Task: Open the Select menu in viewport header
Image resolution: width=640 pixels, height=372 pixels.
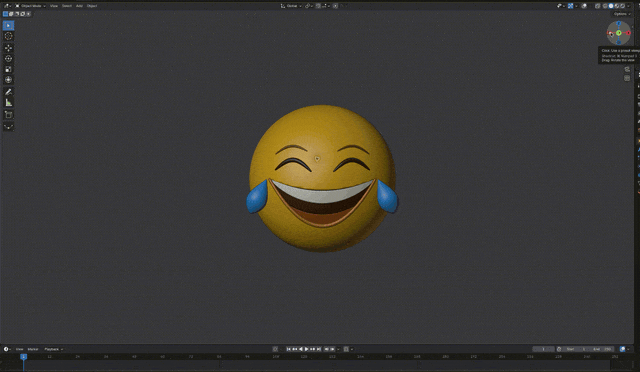Action: coord(67,6)
